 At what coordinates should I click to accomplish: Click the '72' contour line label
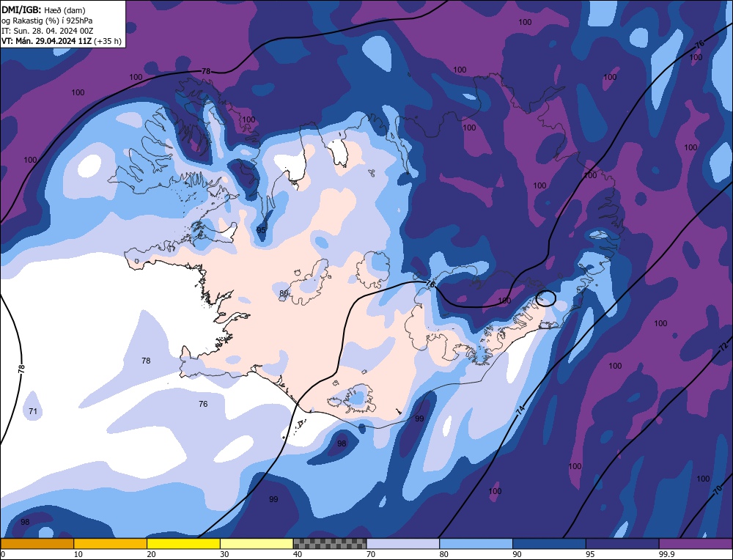pyautogui.click(x=723, y=347)
